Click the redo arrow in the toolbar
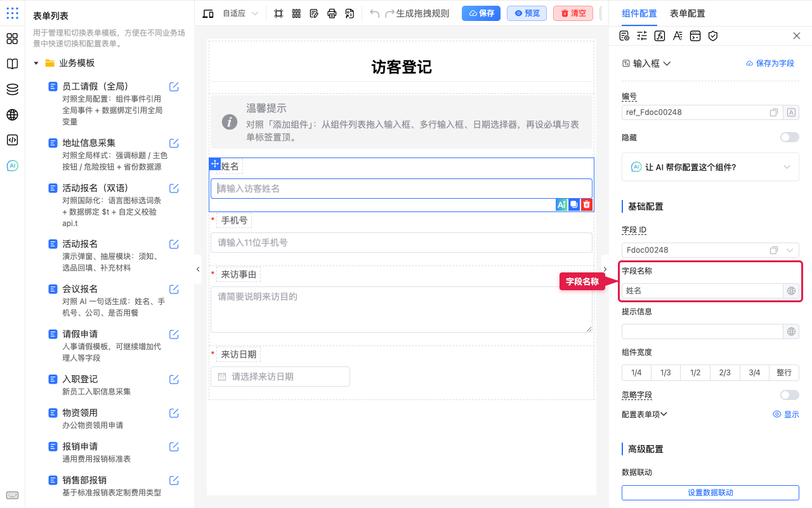The image size is (812, 508). coord(390,13)
